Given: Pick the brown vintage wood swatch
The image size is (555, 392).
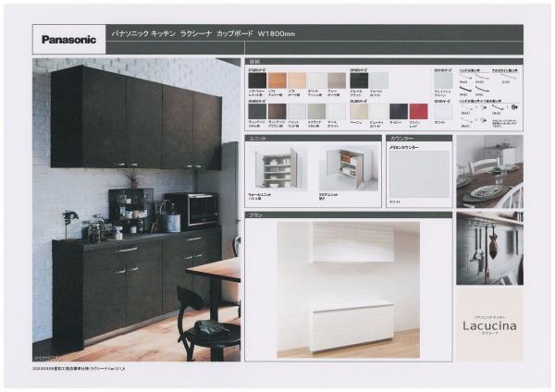Looking at the screenshot, I should pyautogui.click(x=277, y=111).
